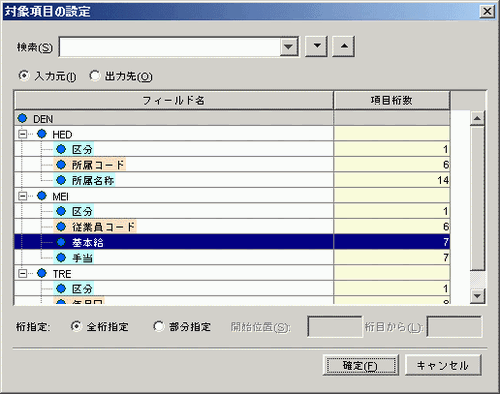
Task: Click the blue dot icon beside DEN
Action: click(22, 118)
